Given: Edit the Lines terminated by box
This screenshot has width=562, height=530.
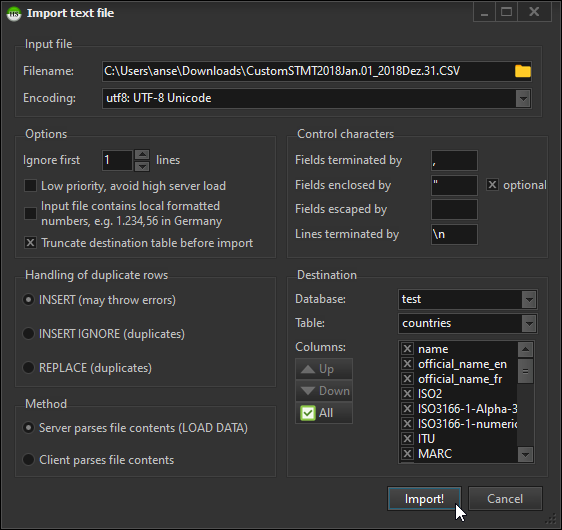Looking at the screenshot, I should click(454, 234).
